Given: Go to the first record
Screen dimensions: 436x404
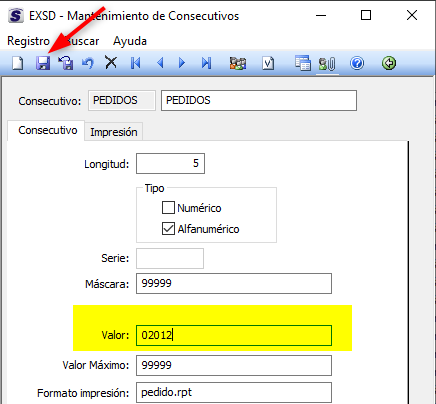Looking at the screenshot, I should [136, 63].
